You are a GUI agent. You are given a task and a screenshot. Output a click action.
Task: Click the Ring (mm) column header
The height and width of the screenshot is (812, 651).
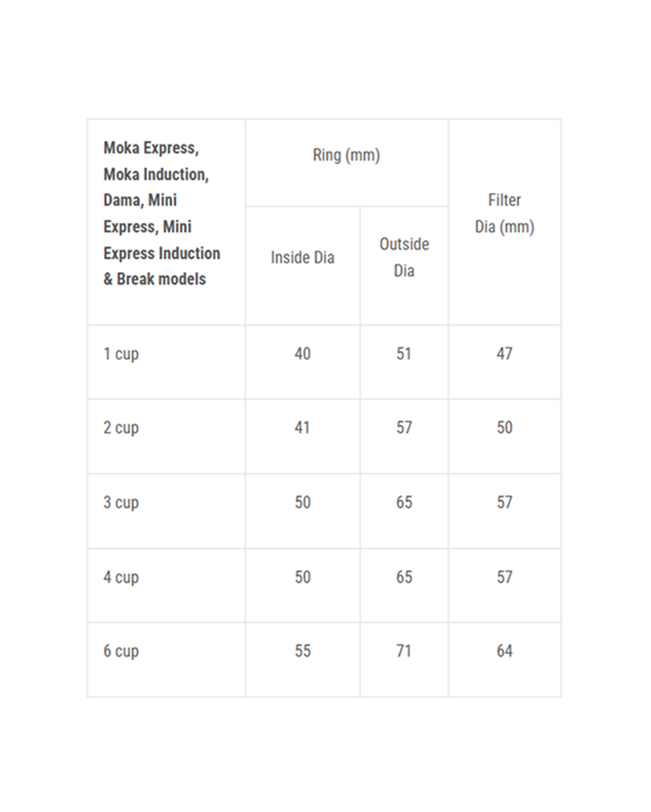[x=347, y=155]
